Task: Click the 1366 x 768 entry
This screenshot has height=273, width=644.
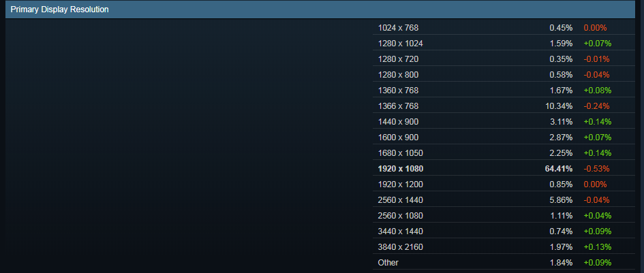Action: (x=398, y=106)
